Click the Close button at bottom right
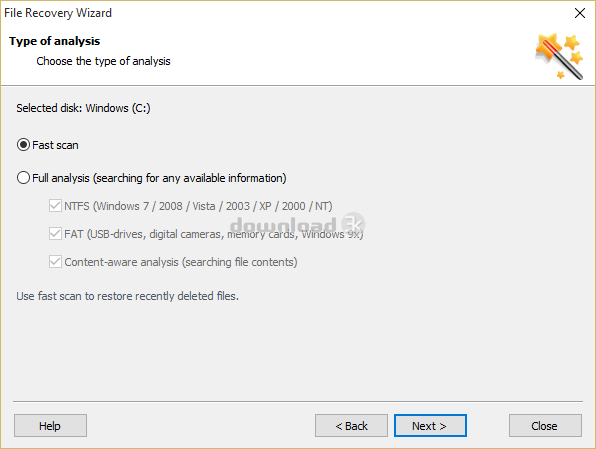596x449 pixels. 545,425
